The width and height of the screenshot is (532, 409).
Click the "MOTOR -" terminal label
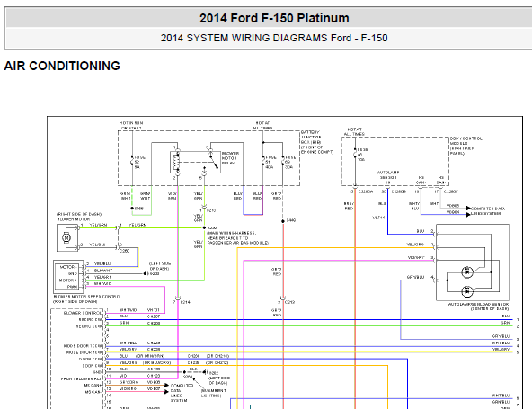(x=68, y=267)
